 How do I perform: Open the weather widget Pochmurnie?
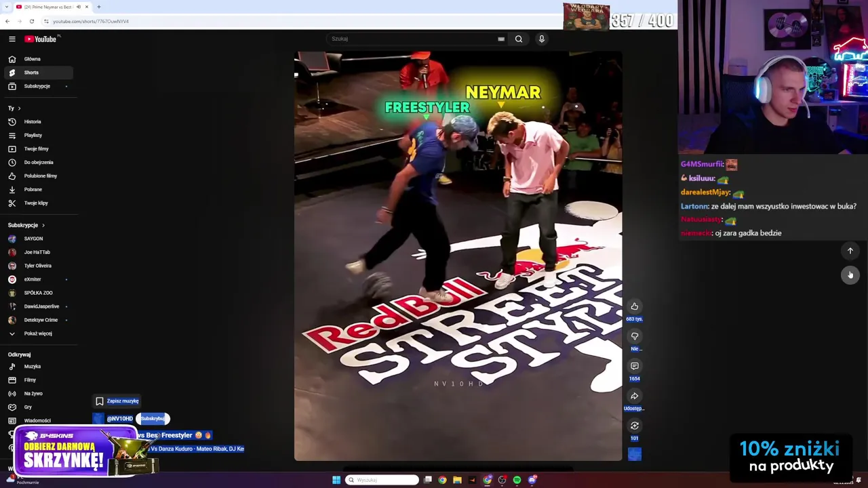pos(24,481)
